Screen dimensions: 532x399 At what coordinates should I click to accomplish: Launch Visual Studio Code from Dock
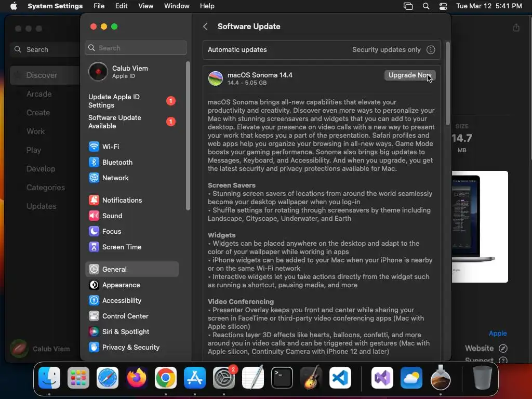coord(340,378)
